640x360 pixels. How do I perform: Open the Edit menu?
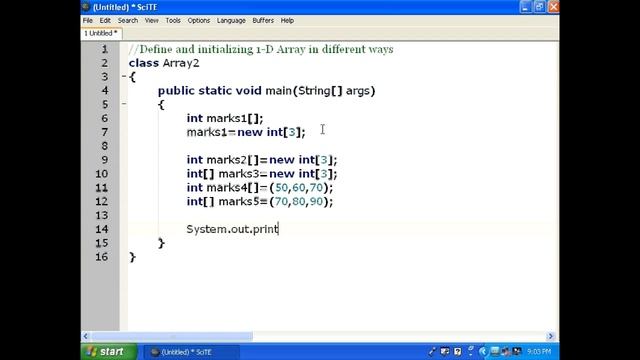click(x=105, y=20)
